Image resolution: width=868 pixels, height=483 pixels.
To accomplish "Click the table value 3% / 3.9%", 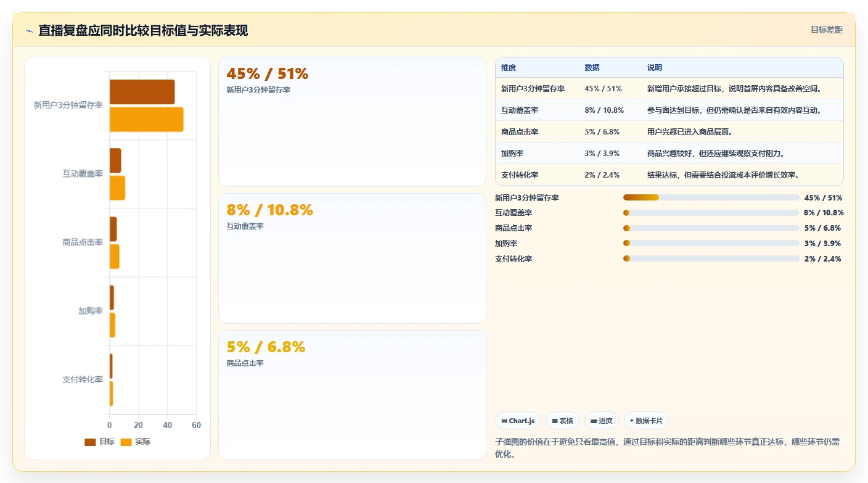I will tap(602, 154).
